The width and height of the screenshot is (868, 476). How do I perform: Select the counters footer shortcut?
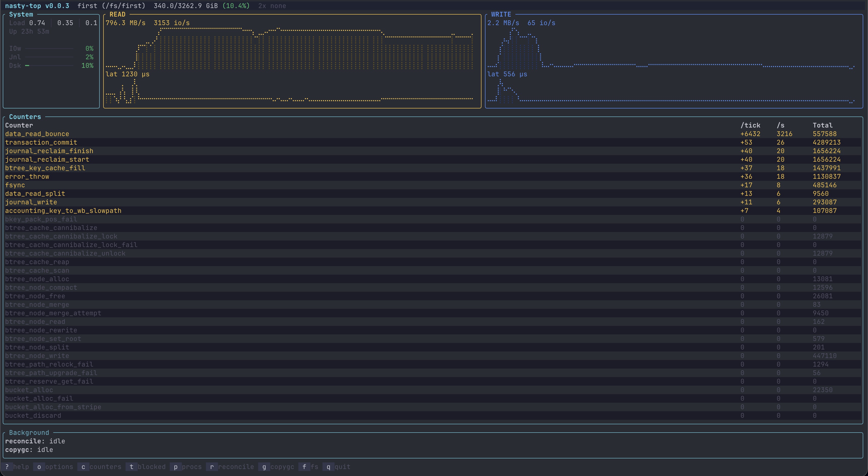pyautogui.click(x=99, y=466)
